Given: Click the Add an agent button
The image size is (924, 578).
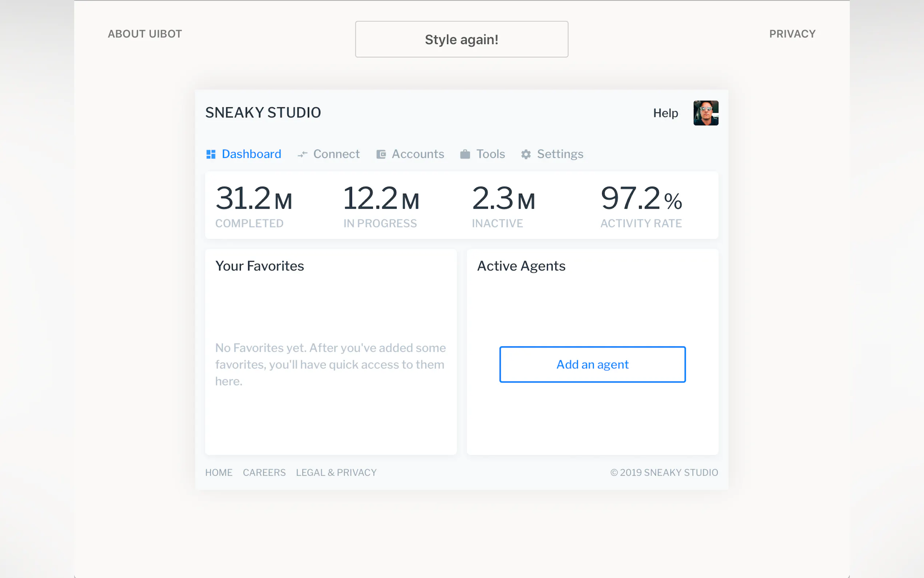Looking at the screenshot, I should pos(592,364).
